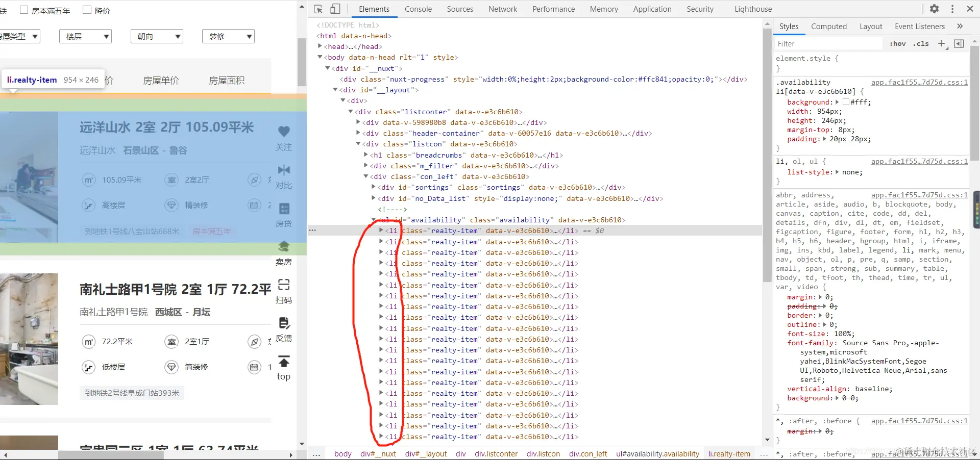This screenshot has width=980, height=460.
Task: Toggle the .cls element classes button
Action: pos(921,44)
